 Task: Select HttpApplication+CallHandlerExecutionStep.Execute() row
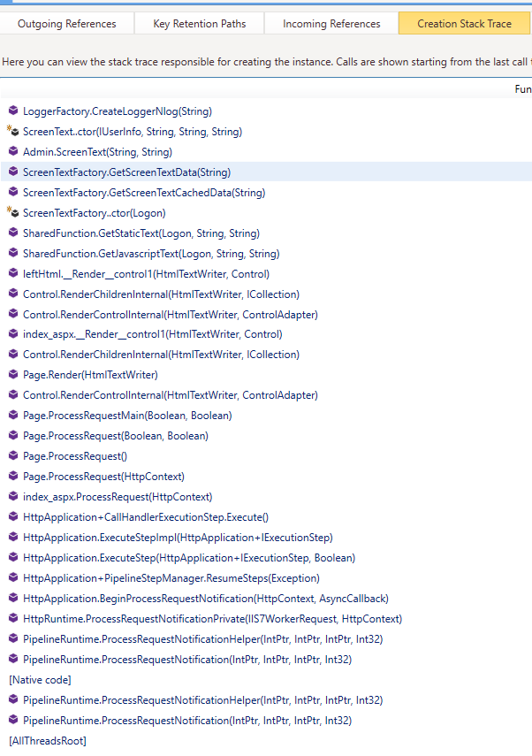click(266, 517)
